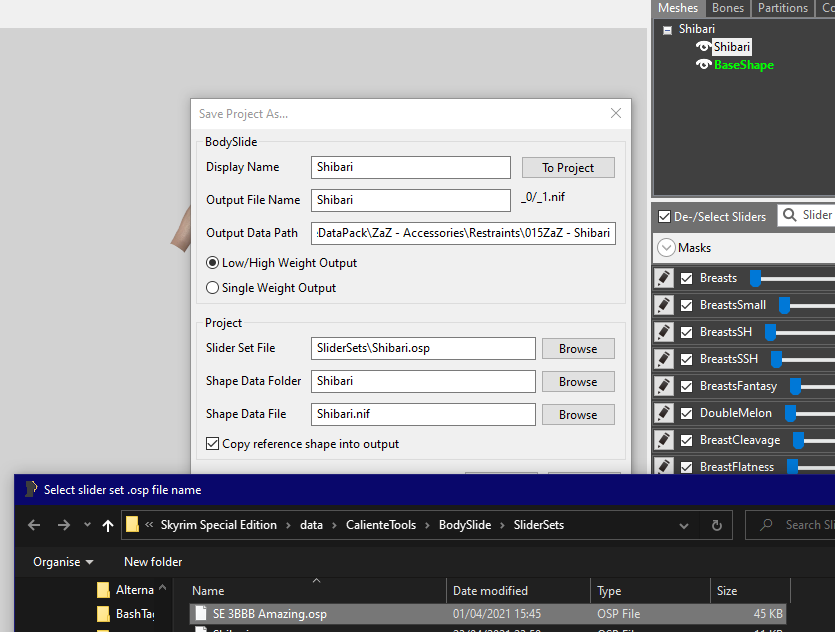Screen dimensions: 835x632
Task: Click the To Project button
Action: point(568,168)
